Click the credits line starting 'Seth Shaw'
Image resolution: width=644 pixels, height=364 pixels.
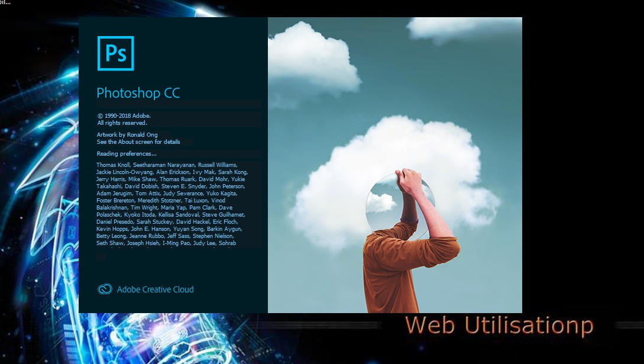click(x=166, y=243)
